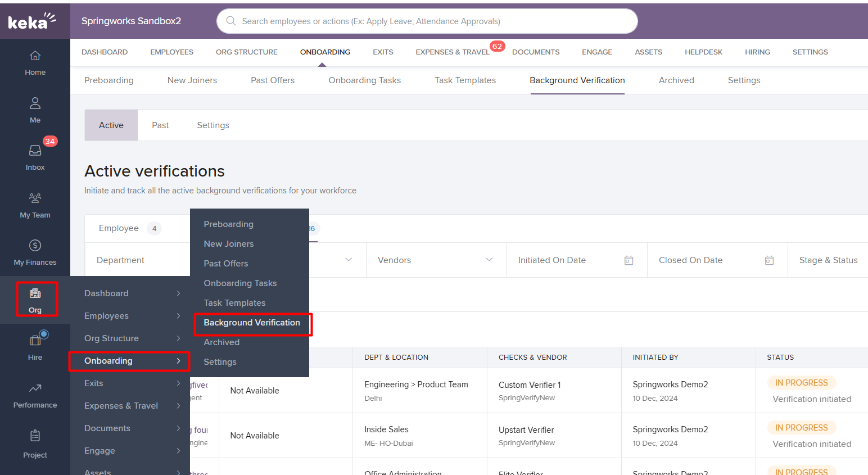Select Archived in the flyout menu
The height and width of the screenshot is (475, 868).
coord(221,342)
